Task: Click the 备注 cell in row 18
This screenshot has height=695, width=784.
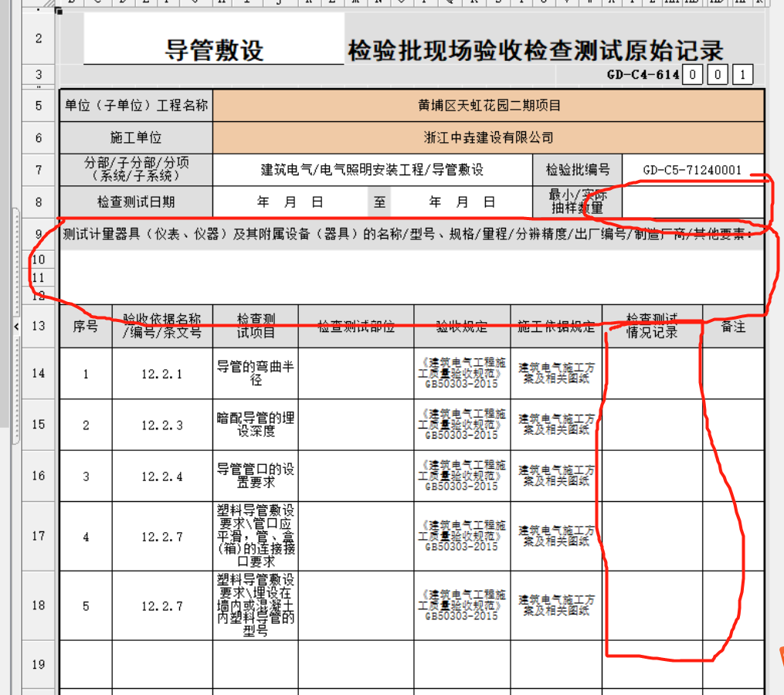Action: point(732,606)
